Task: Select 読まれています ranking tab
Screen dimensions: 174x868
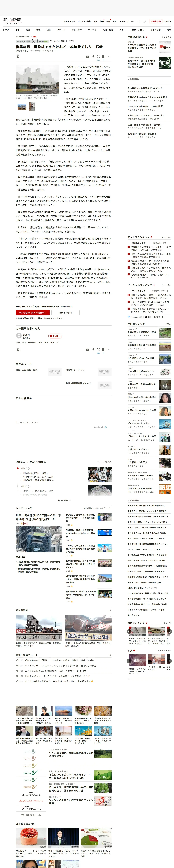Action: click(138, 243)
